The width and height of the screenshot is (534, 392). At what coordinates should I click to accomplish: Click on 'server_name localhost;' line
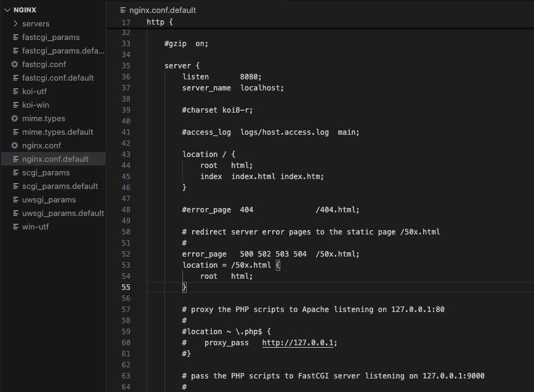[x=233, y=88]
